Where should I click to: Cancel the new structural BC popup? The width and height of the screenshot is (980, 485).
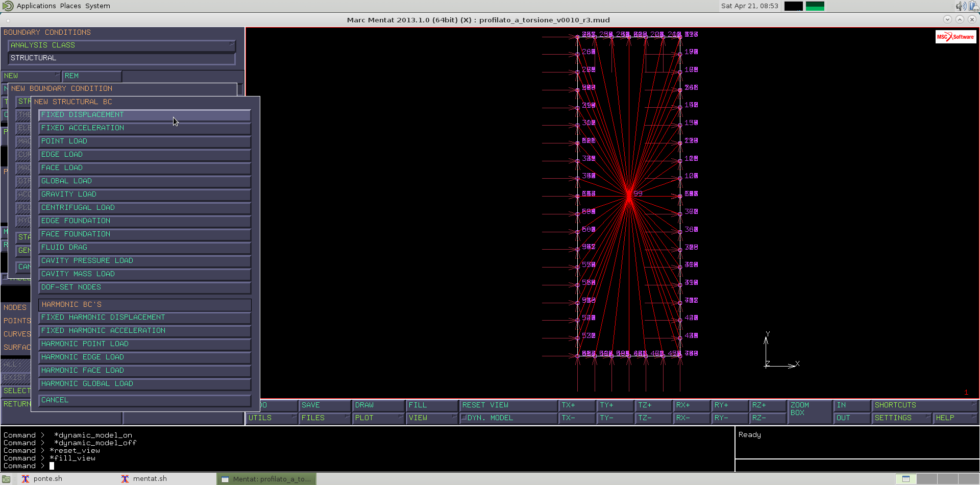click(144, 400)
